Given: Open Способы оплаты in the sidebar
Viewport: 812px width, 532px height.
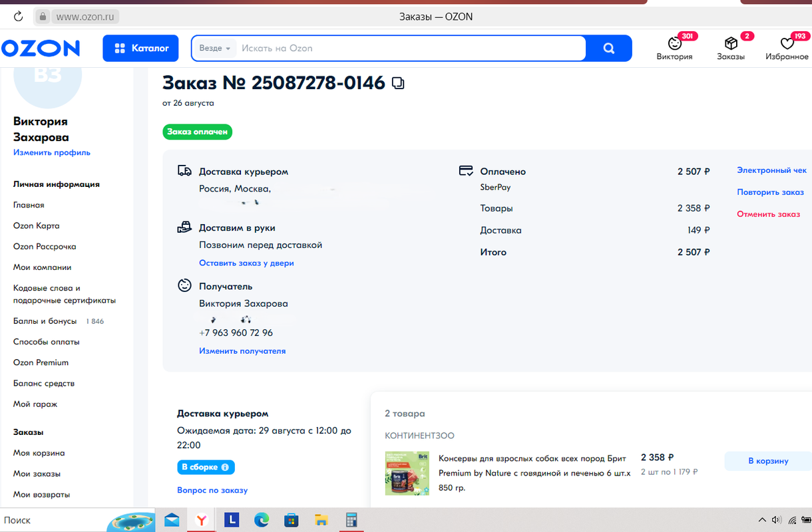Looking at the screenshot, I should tap(47, 341).
